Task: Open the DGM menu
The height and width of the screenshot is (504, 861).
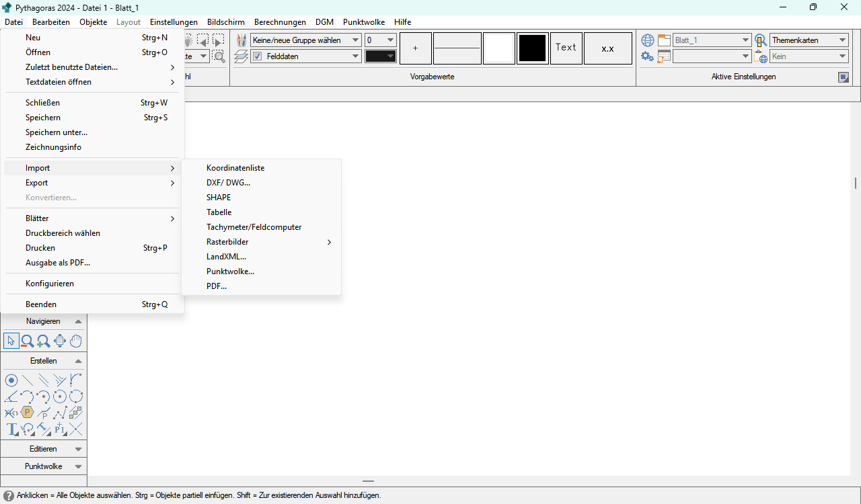Action: click(x=324, y=22)
